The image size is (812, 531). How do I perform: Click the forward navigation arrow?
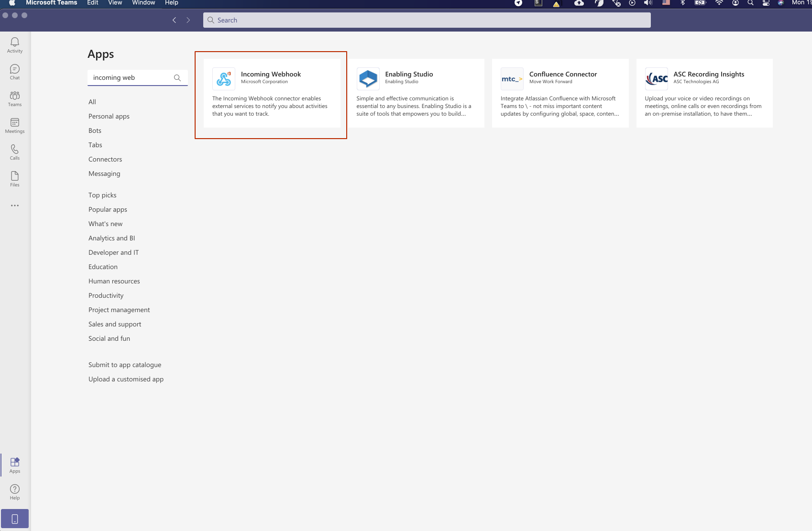coord(188,20)
